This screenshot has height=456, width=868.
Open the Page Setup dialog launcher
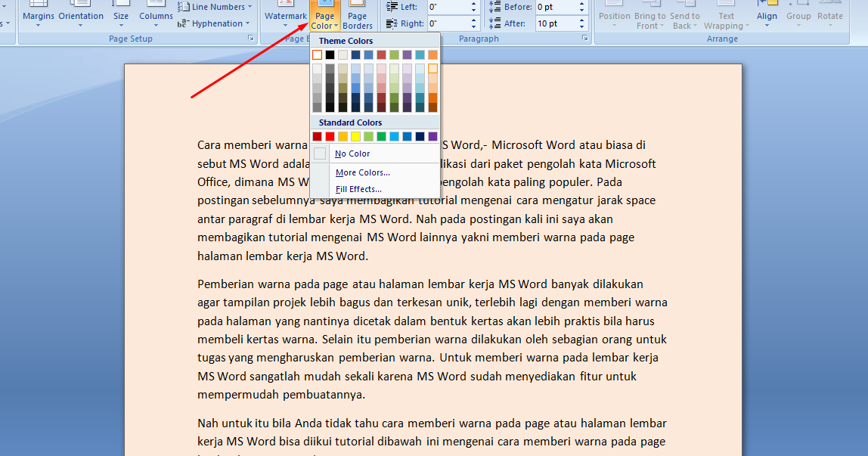coord(251,38)
